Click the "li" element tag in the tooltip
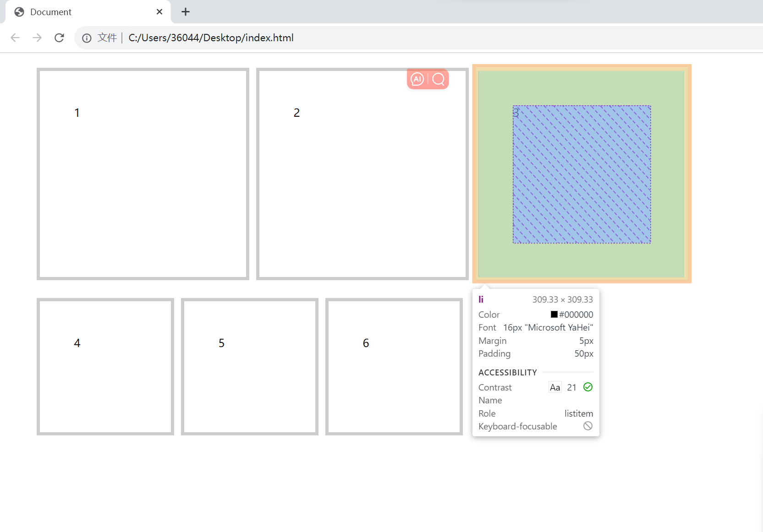This screenshot has width=763, height=532. click(481, 299)
